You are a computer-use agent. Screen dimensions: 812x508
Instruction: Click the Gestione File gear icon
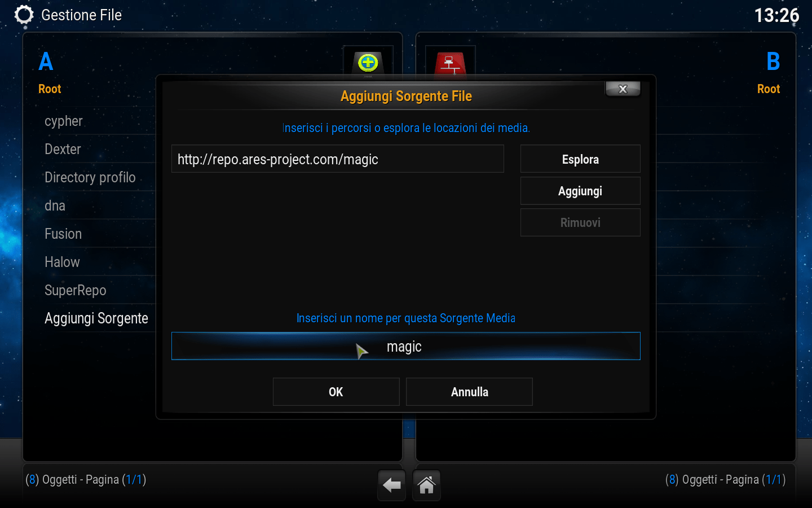click(x=24, y=15)
